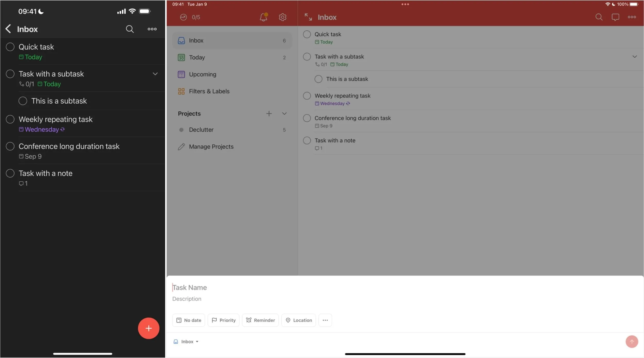This screenshot has height=358, width=644.
Task: Open Filters & Labels in the sidebar
Action: click(232, 91)
